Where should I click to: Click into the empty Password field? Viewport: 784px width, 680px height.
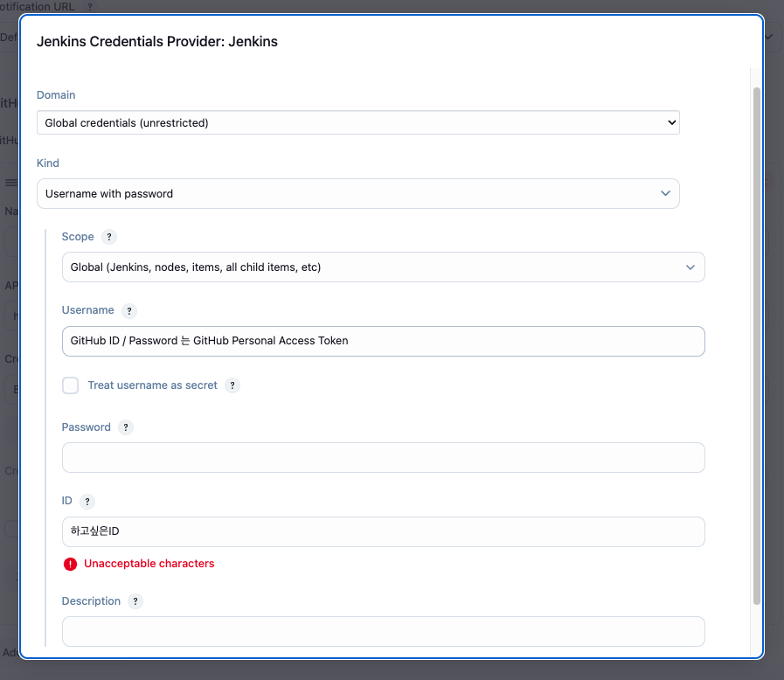(384, 457)
